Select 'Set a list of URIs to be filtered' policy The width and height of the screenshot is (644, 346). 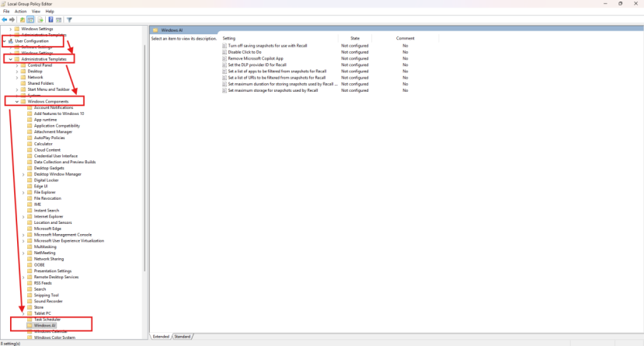click(277, 78)
